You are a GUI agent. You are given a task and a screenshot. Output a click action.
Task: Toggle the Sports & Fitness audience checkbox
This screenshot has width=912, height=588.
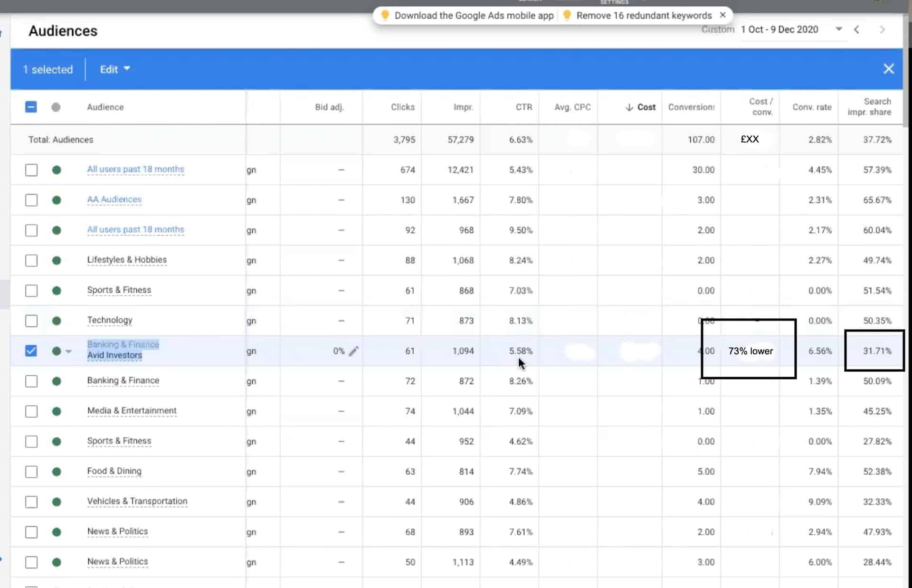[30, 290]
